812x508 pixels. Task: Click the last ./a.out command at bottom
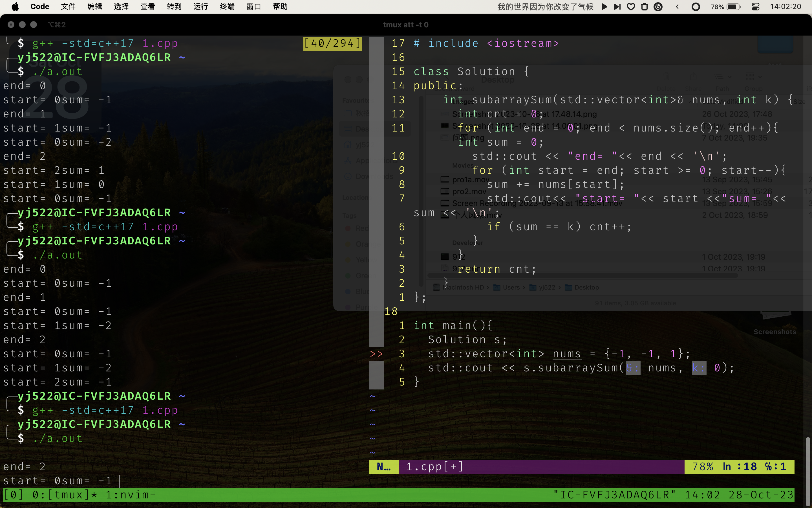(58, 439)
